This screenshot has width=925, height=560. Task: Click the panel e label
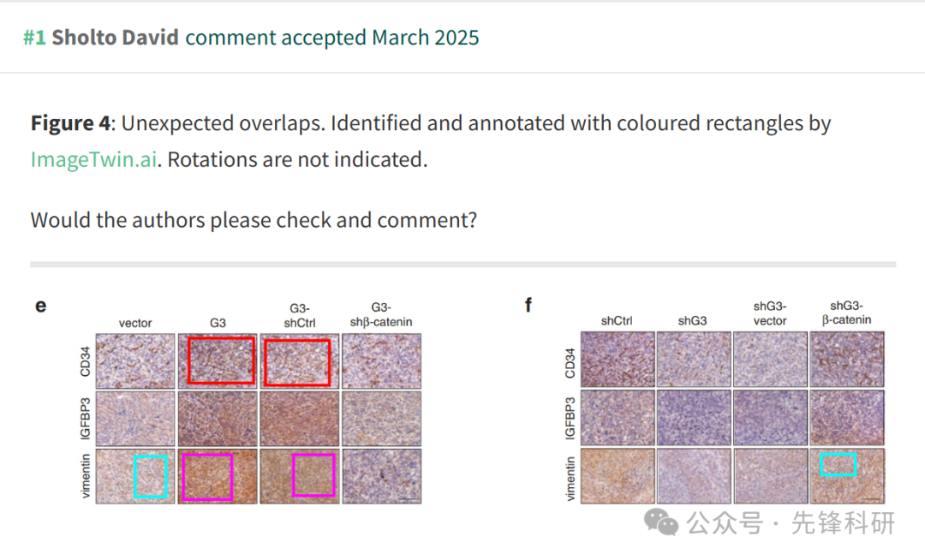click(x=41, y=306)
